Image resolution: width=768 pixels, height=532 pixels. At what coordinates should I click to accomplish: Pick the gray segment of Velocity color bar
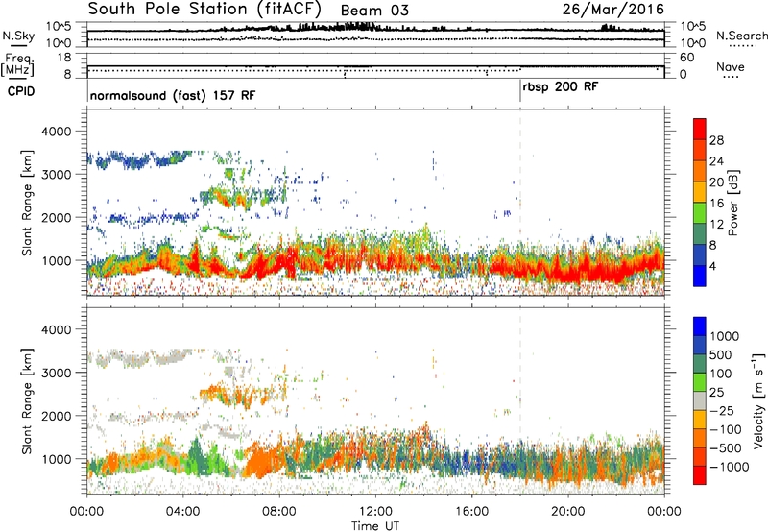click(700, 401)
